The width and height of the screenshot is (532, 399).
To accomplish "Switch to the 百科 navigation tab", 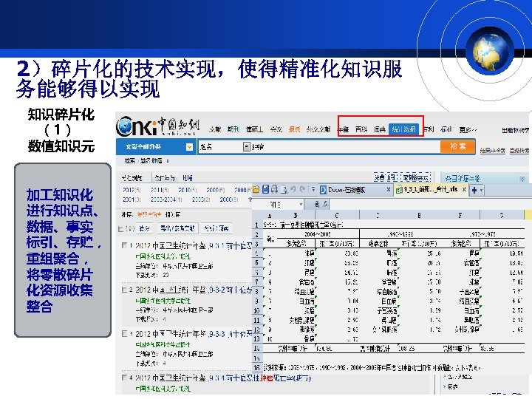I will (361, 129).
